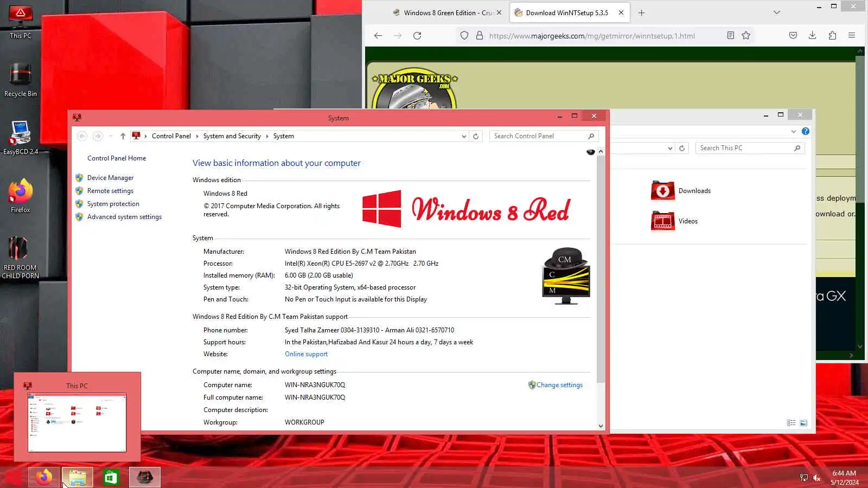
Task: Open the Downloads folder in This PC window
Action: (681, 191)
